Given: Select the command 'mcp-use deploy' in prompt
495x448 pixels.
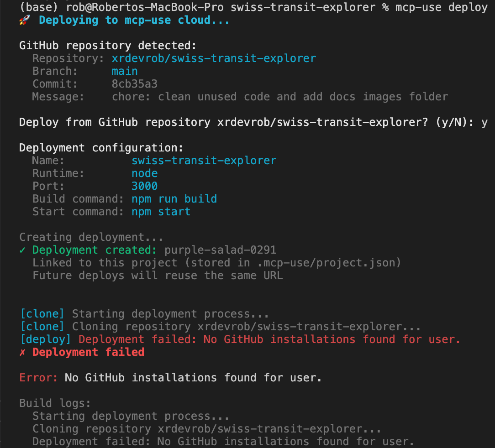Looking at the screenshot, I should coord(441,7).
